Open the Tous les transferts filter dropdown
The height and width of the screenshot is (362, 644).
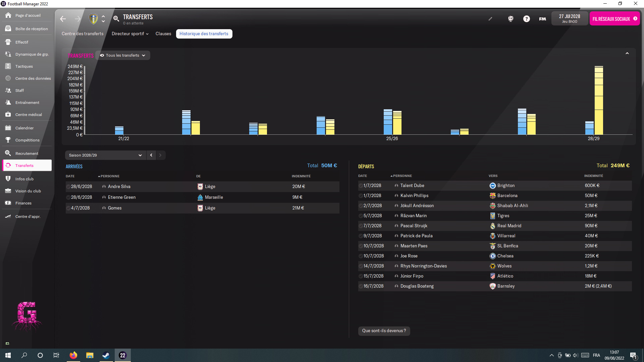(123, 55)
